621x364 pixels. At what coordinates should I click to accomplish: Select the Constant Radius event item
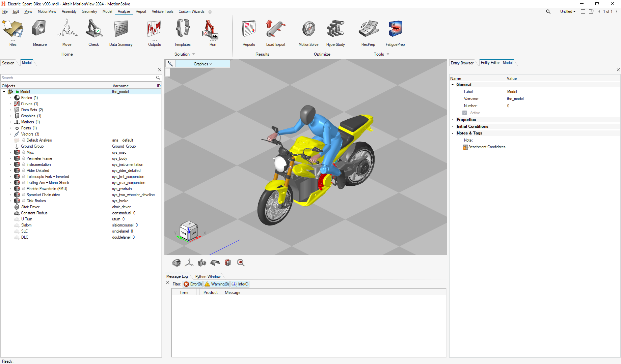point(34,213)
